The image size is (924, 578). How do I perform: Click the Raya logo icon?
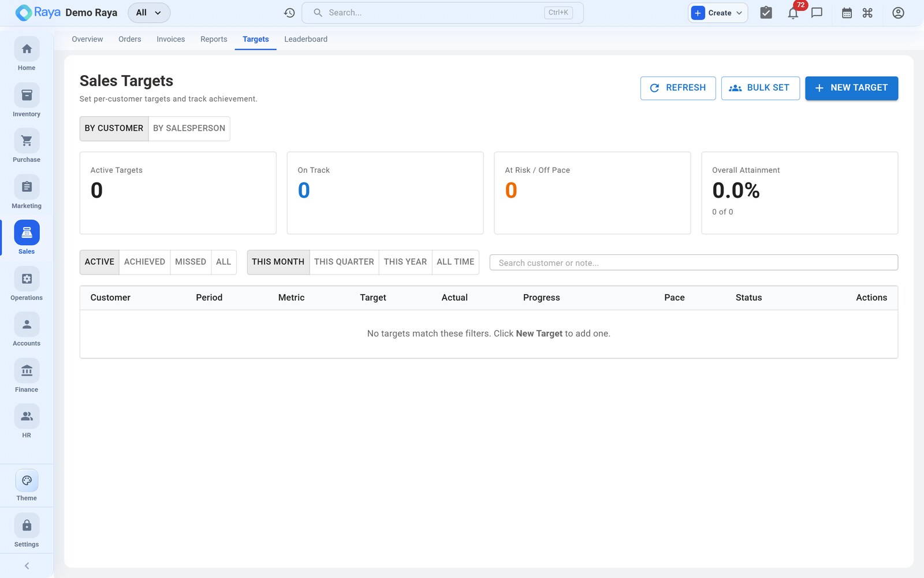[23, 13]
